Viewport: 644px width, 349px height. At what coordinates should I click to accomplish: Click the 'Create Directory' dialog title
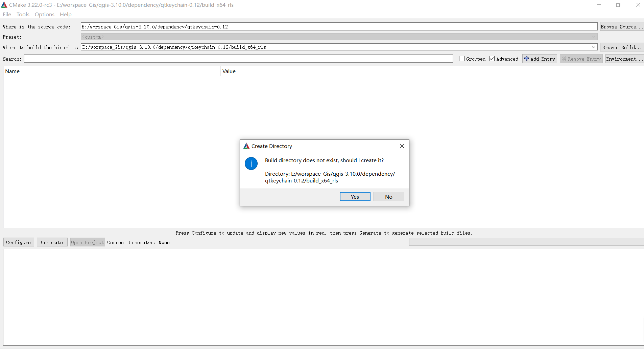click(272, 146)
